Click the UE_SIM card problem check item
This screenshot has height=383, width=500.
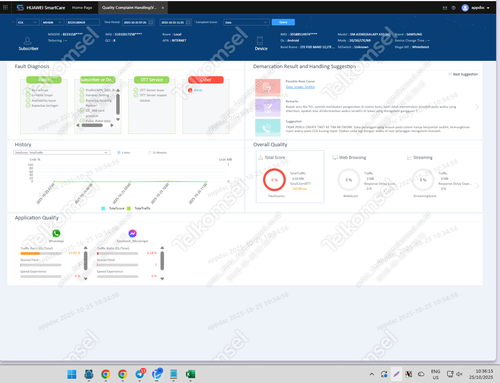[x=92, y=113]
